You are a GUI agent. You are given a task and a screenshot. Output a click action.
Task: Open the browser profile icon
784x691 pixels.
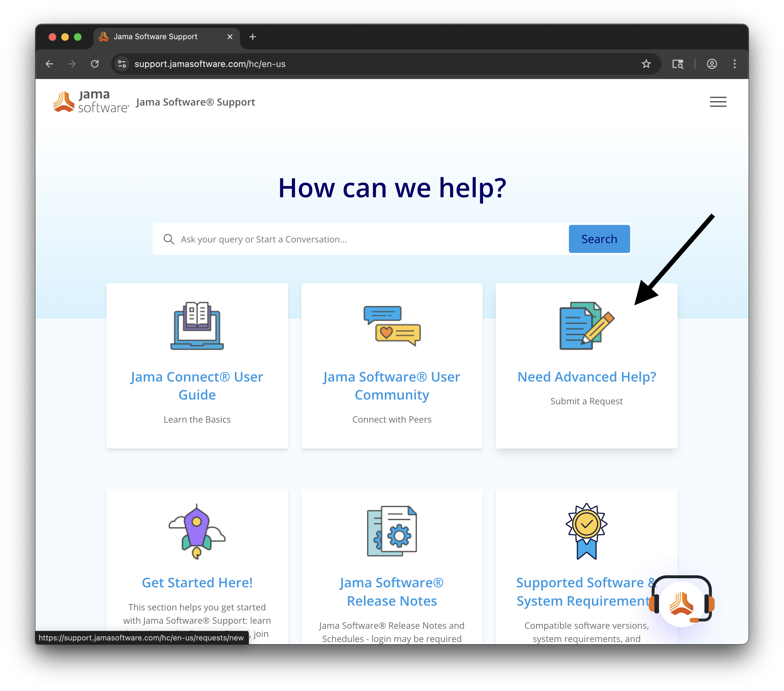712,64
